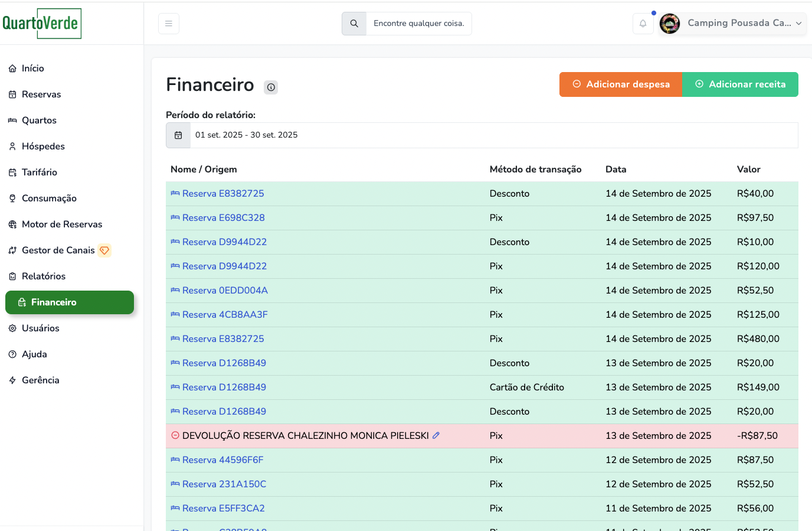Expand the Camping Pousada account dropdown
This screenshot has width=812, height=531.
(798, 24)
